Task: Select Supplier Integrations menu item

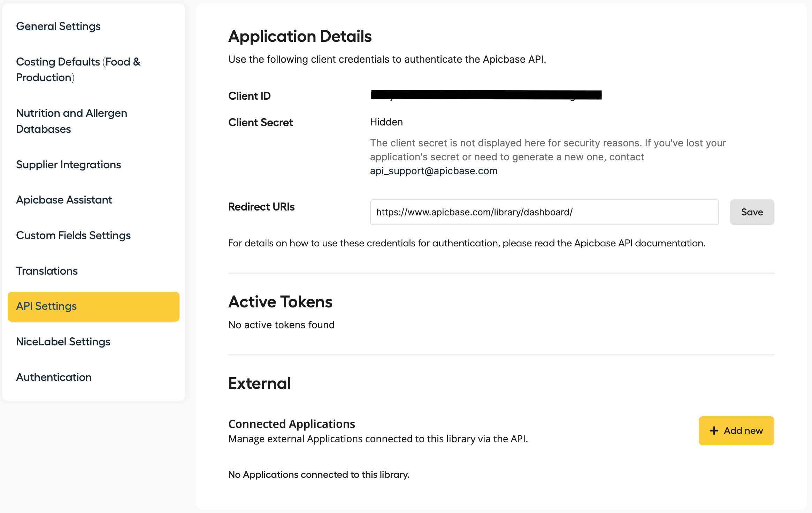Action: click(x=69, y=164)
